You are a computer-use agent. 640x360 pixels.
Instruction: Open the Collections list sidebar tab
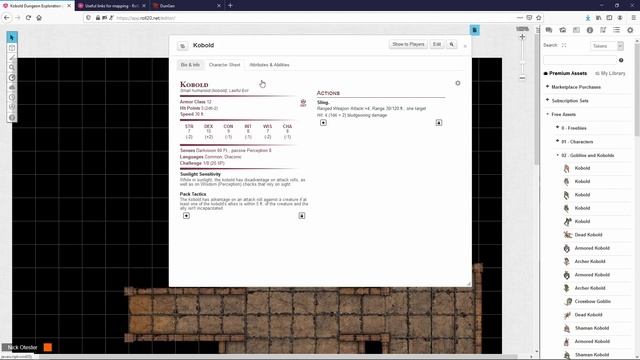click(x=616, y=30)
